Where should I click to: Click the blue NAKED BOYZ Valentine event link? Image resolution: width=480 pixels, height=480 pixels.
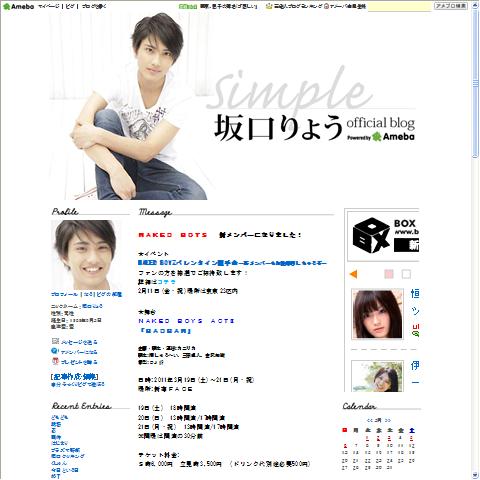coord(232,263)
